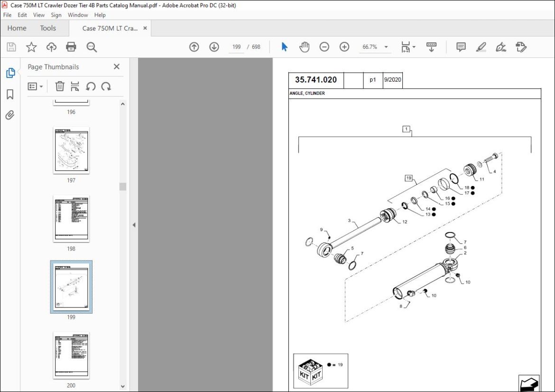Viewport: 555px width, 392px height.
Task: Select page 200 thumbnail
Action: [71, 355]
